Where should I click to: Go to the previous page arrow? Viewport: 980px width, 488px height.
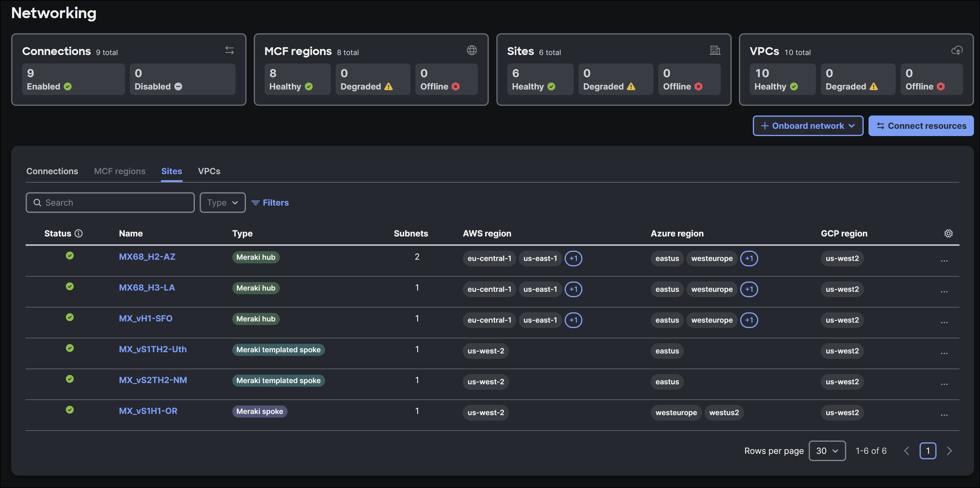907,451
